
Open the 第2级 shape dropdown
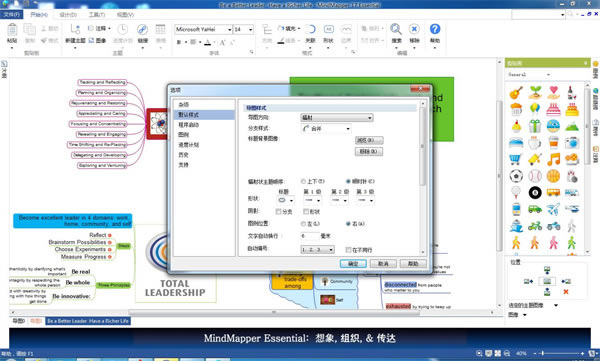point(339,200)
